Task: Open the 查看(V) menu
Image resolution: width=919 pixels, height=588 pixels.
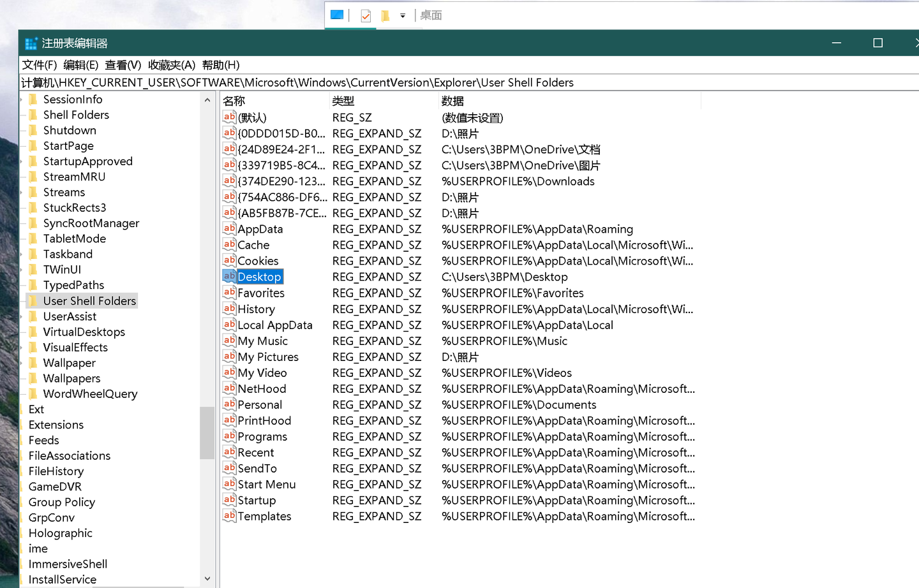Action: point(121,64)
